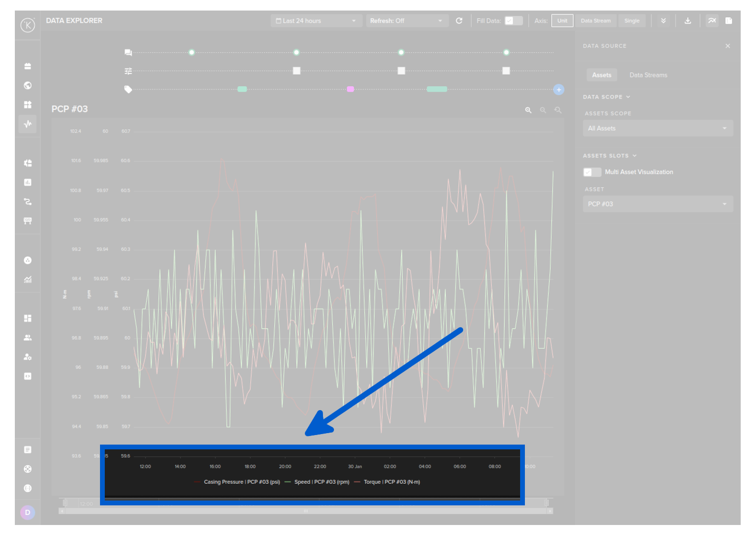Click the document icon at top right

(728, 21)
